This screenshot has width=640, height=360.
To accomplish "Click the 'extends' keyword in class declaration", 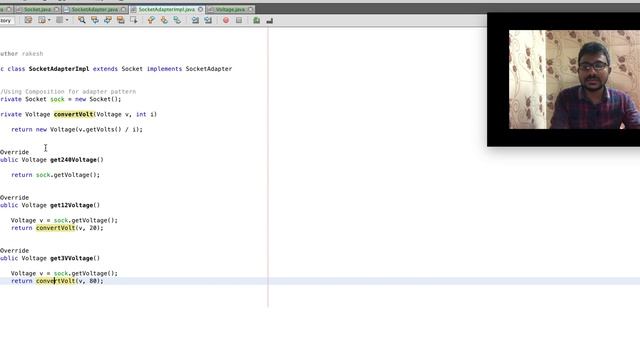I will (x=105, y=69).
